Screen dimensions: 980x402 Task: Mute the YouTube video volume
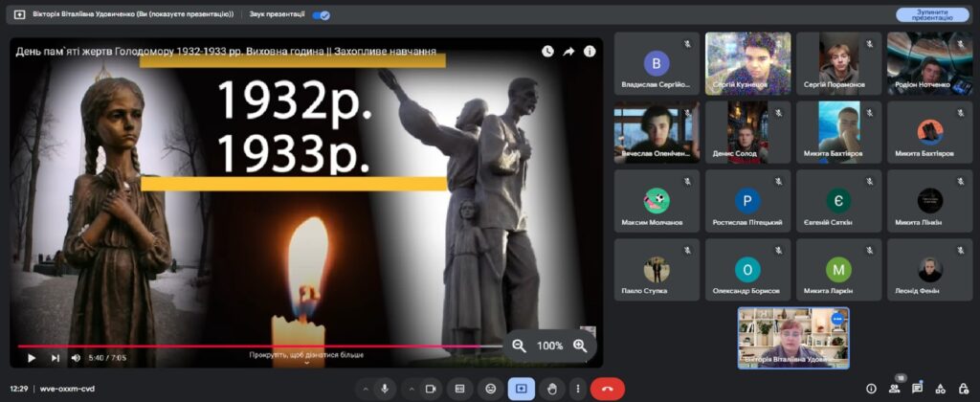click(77, 358)
